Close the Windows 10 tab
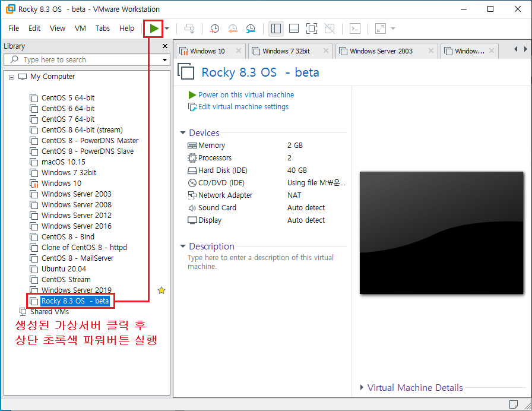Image resolution: width=532 pixels, height=411 pixels. pos(239,50)
